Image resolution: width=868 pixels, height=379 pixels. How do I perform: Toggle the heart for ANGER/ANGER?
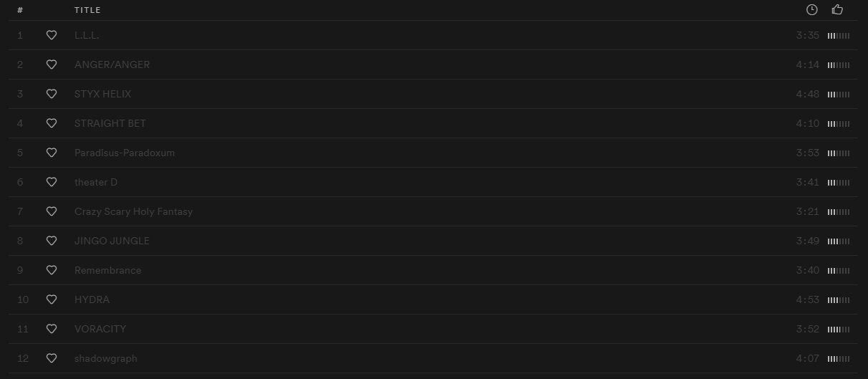[x=52, y=64]
